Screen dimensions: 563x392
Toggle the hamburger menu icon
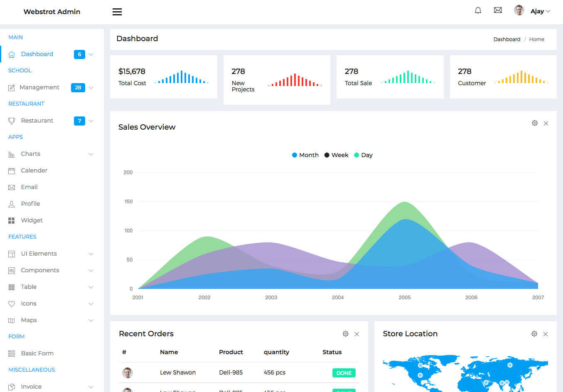117,12
